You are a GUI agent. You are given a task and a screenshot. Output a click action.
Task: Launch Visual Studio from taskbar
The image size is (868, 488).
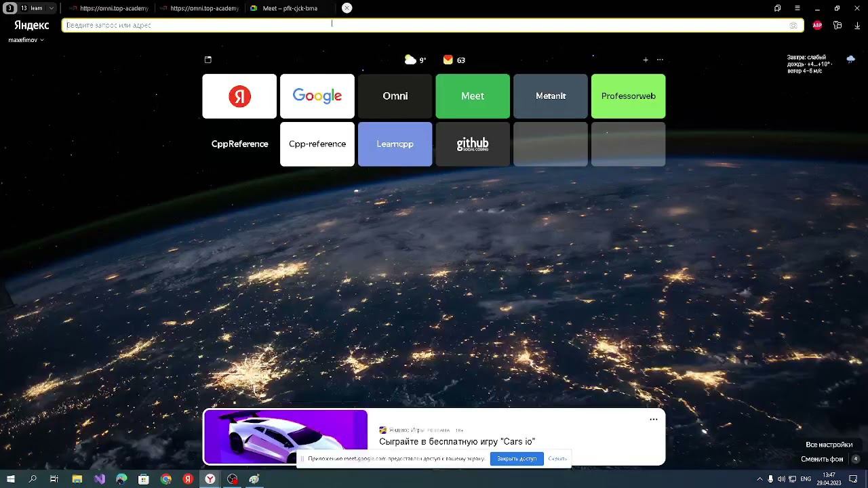(x=100, y=479)
